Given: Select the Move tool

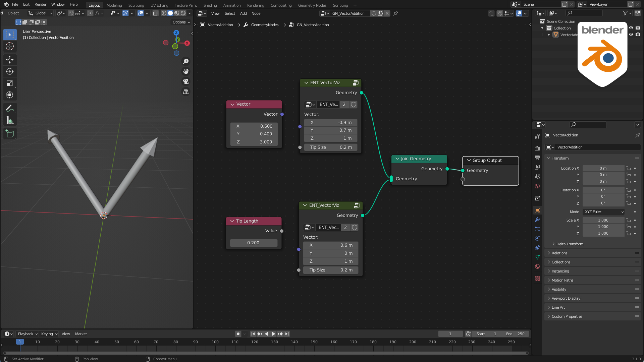Looking at the screenshot, I should [10, 60].
